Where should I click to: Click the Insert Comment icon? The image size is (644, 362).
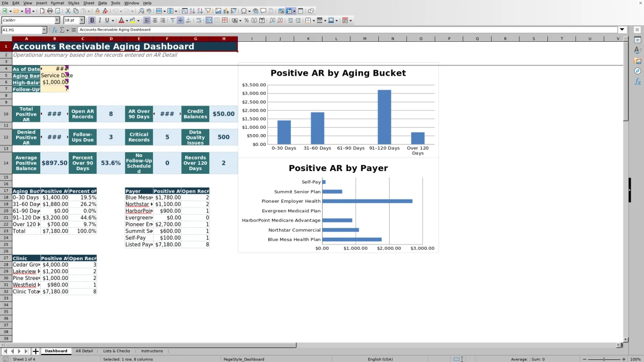click(x=264, y=11)
